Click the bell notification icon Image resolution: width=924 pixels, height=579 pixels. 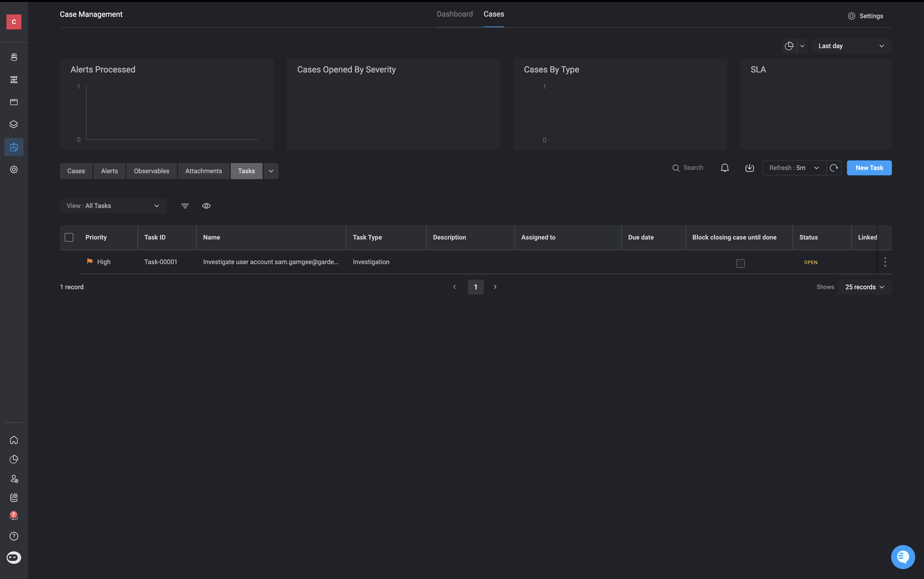pyautogui.click(x=725, y=168)
